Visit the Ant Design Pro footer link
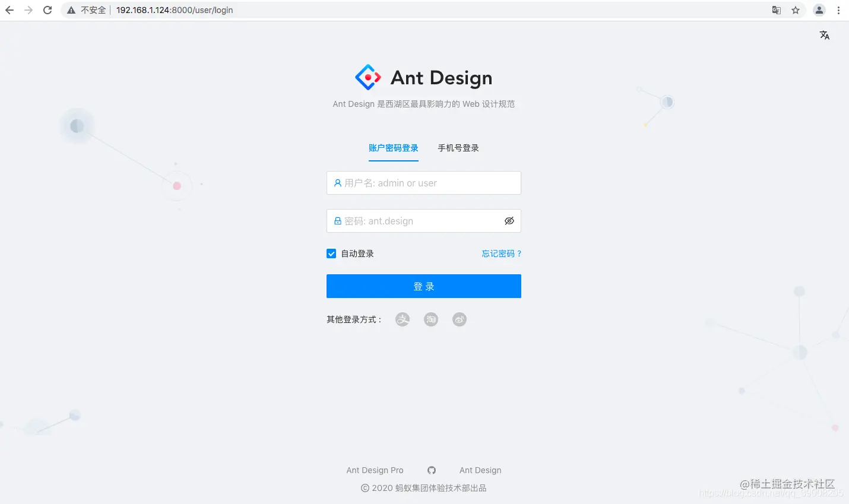 375,470
